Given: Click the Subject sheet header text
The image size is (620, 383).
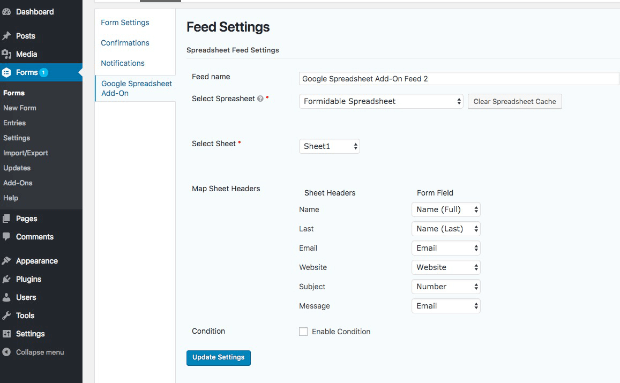Looking at the screenshot, I should coord(312,287).
